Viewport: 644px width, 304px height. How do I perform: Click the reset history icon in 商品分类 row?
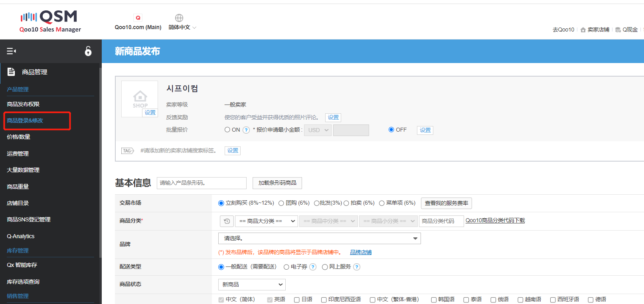tap(227, 221)
